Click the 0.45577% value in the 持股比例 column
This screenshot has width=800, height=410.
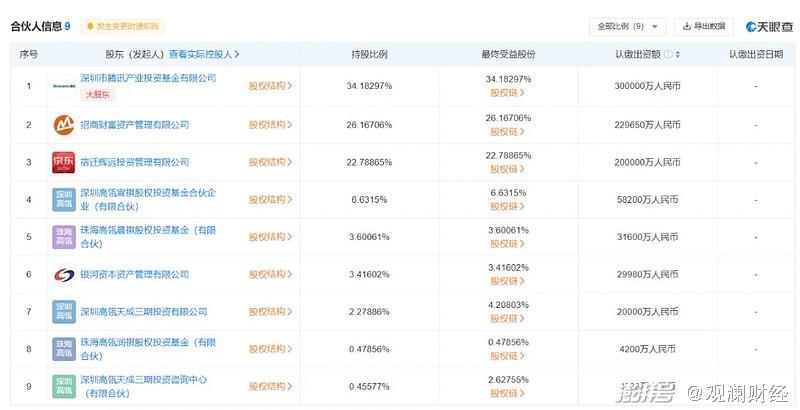(x=369, y=387)
